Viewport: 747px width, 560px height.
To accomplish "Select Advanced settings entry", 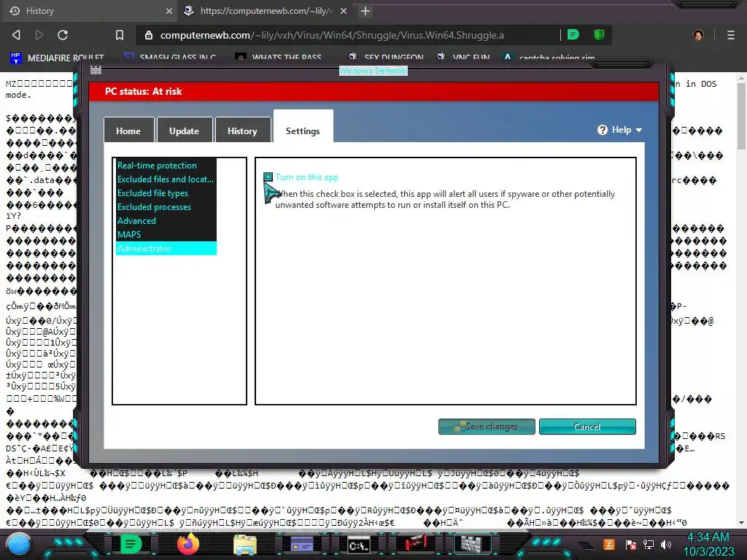I will [x=166, y=220].
